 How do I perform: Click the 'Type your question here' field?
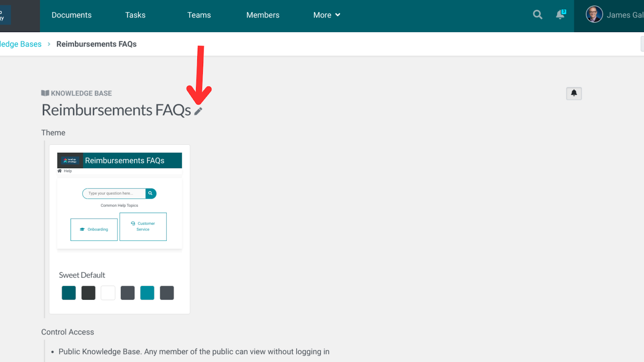tap(114, 193)
